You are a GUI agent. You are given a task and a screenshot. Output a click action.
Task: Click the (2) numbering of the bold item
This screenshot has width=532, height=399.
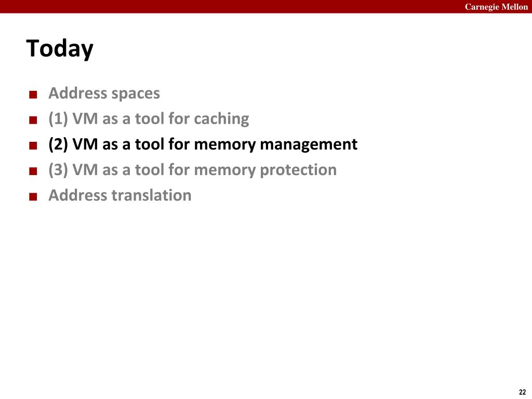(58, 144)
